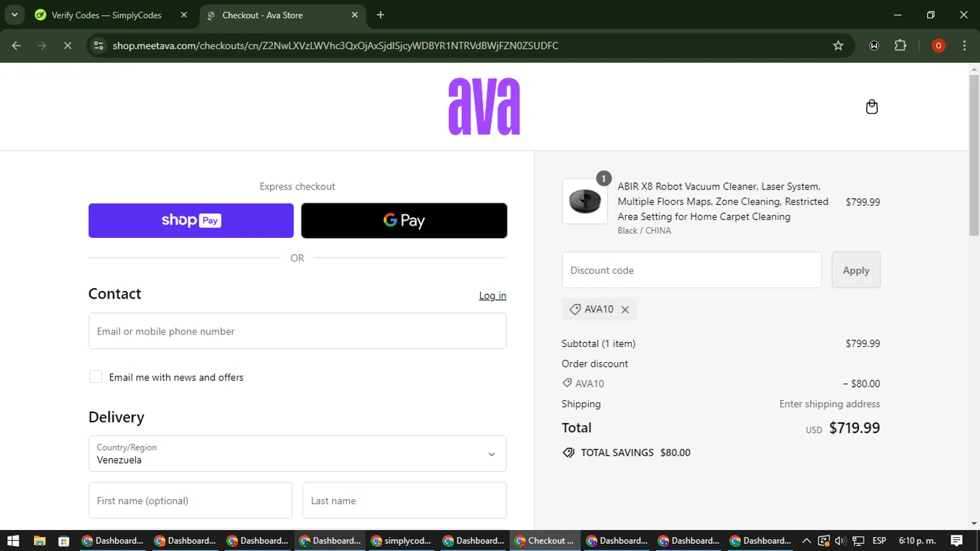Click the 6:10 p. m. clock
The height and width of the screenshot is (551, 980).
917,541
